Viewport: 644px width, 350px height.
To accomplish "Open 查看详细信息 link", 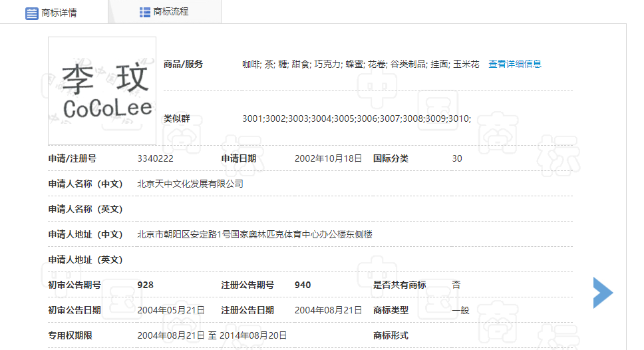I will (515, 64).
